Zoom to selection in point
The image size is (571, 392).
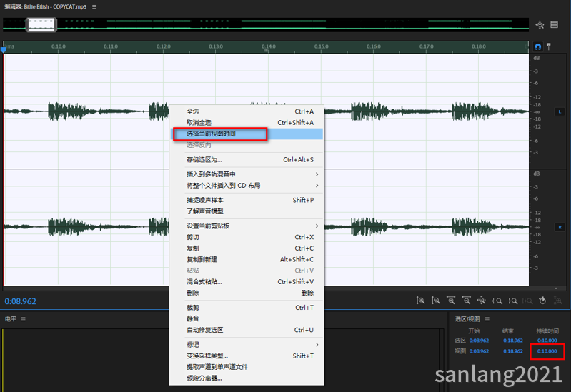point(497,301)
